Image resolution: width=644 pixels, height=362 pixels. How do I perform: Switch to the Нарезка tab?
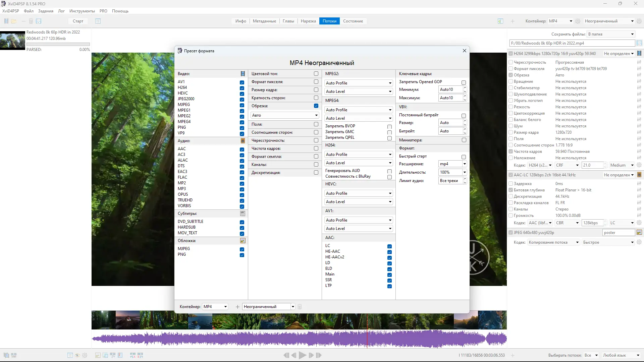308,21
